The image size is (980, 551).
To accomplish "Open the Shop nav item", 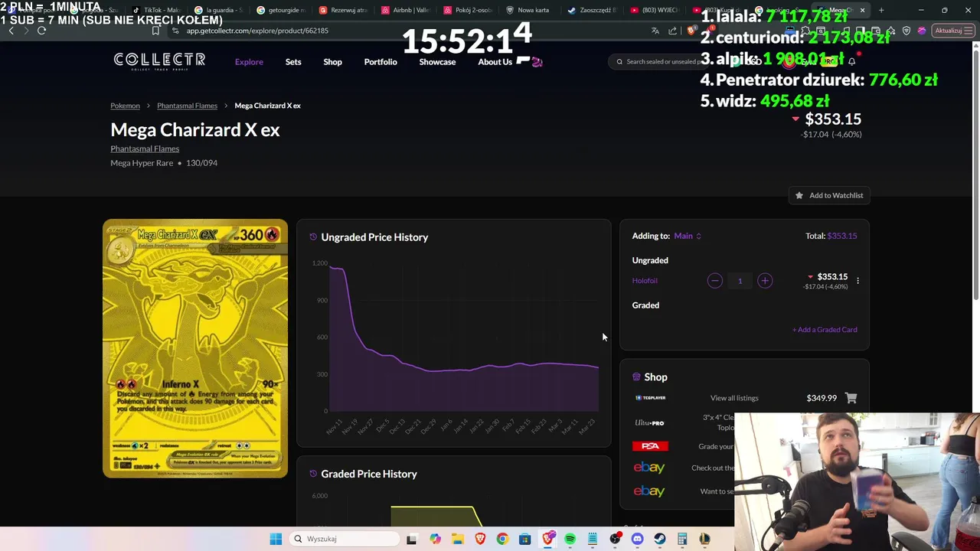I will [332, 62].
